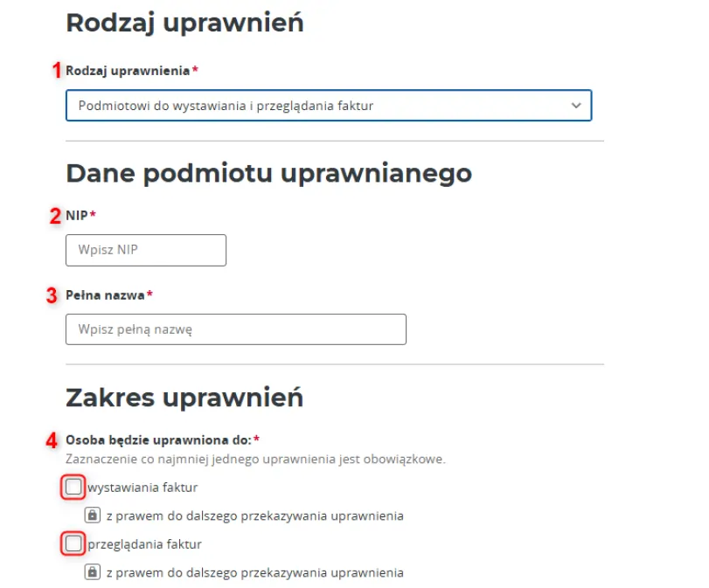Image resolution: width=709 pixels, height=588 pixels.
Task: Click the lock icon below przeglądania faktur
Action: point(92,573)
